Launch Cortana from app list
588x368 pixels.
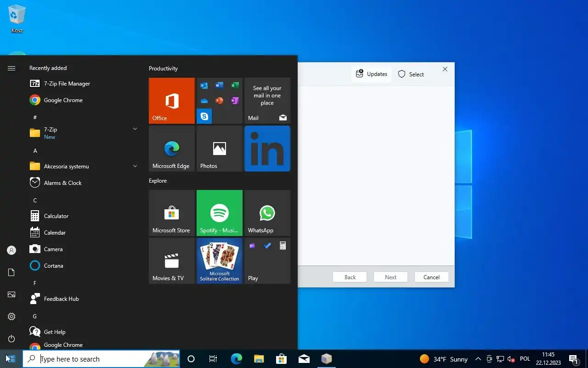coord(84,266)
